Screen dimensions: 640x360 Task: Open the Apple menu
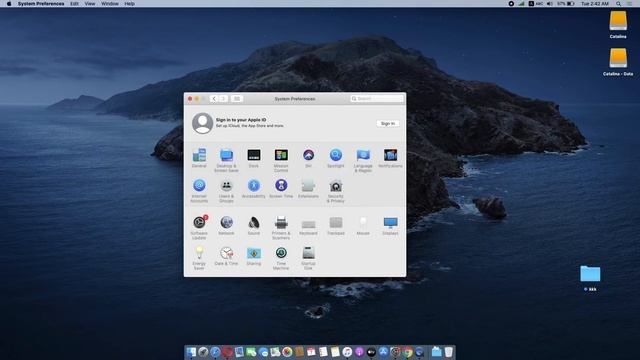pos(9,4)
